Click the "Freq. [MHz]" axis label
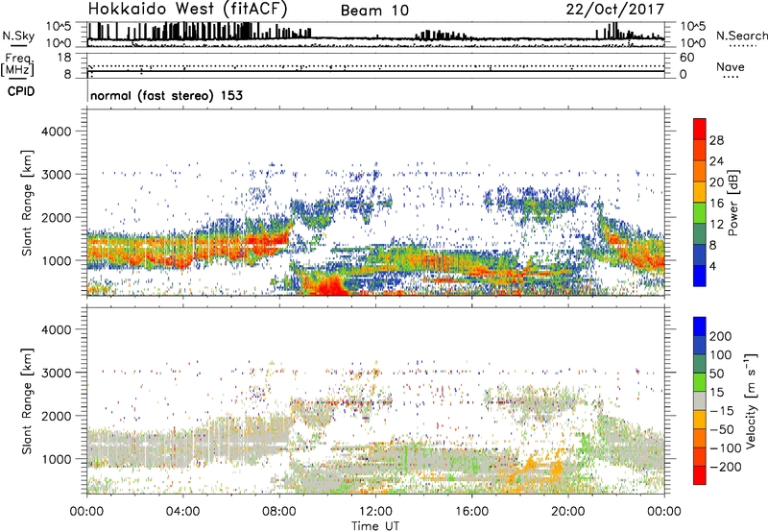The width and height of the screenshot is (768, 532). click(x=17, y=65)
